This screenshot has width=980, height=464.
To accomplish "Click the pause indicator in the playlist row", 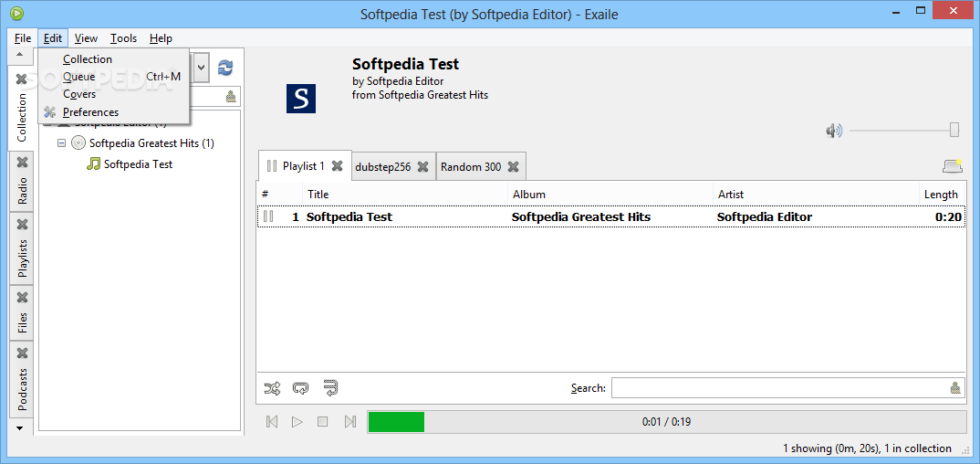I will coord(268,216).
